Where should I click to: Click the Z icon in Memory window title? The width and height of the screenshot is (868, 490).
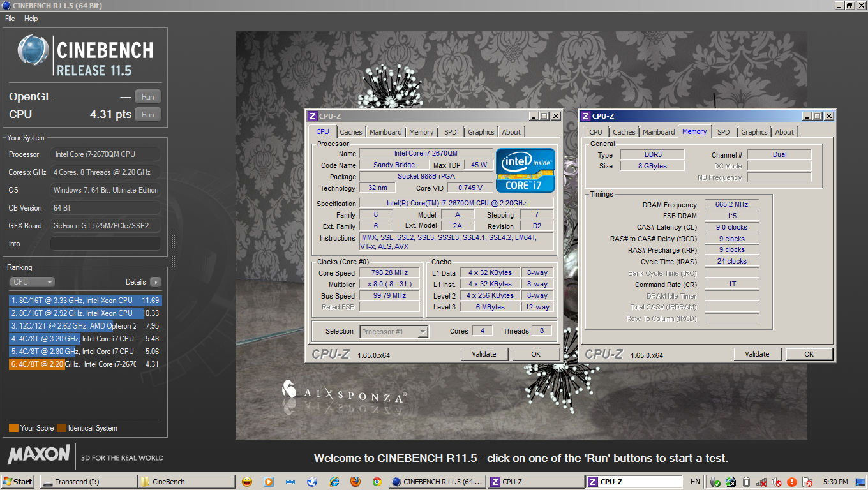[585, 116]
